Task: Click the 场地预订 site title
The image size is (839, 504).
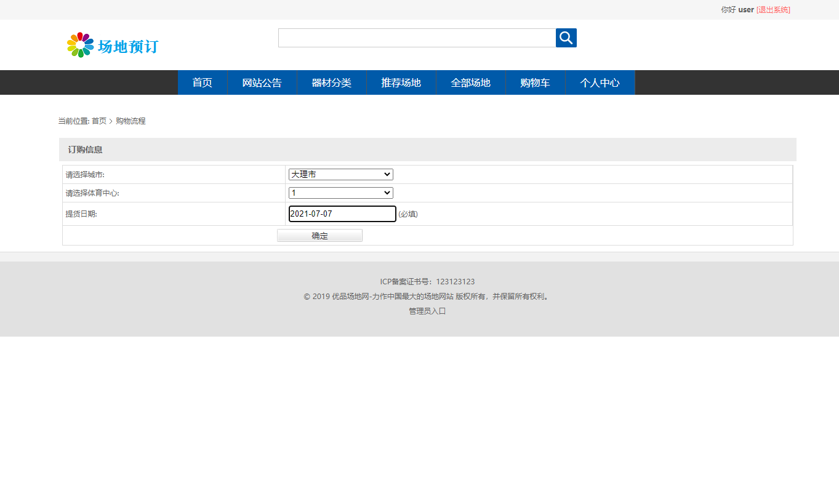Action: pyautogui.click(x=127, y=45)
